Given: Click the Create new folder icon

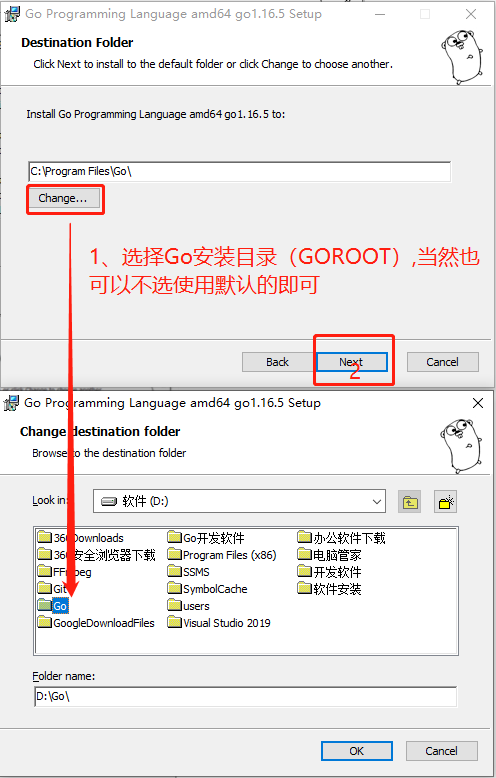Looking at the screenshot, I should pos(445,502).
